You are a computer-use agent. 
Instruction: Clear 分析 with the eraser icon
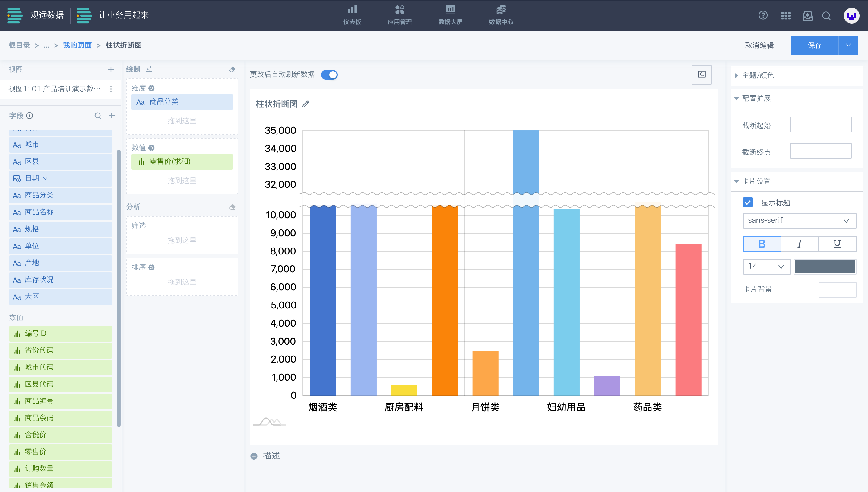pos(232,207)
